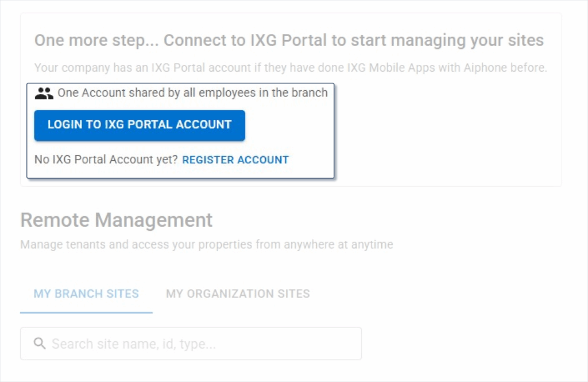
Task: Click the 'No IXG Portal Account yet?' text
Action: [106, 160]
